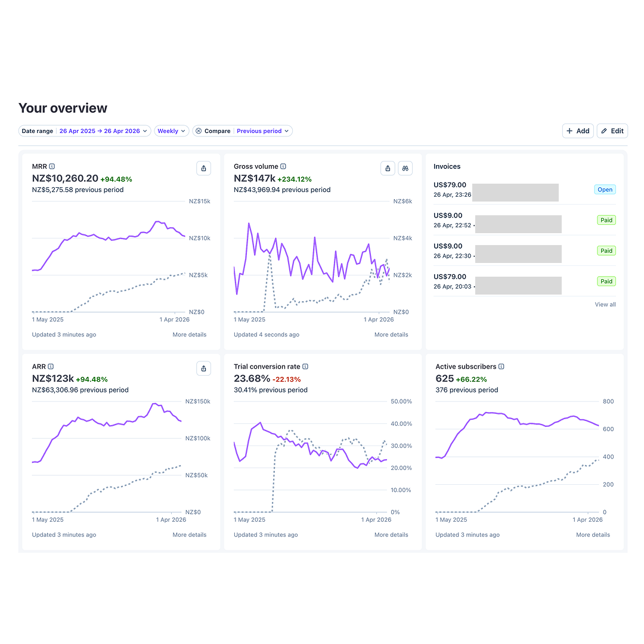
Task: Open More details under Trial conversion rate
Action: 391,535
